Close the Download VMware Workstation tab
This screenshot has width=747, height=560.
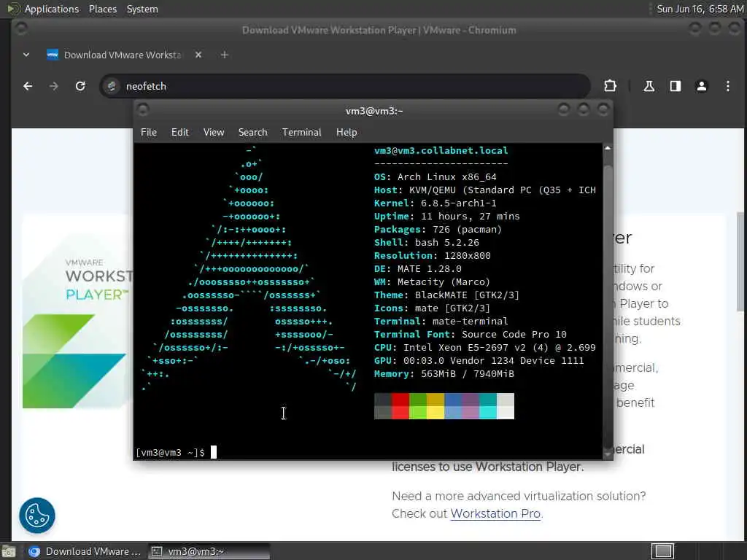click(198, 55)
